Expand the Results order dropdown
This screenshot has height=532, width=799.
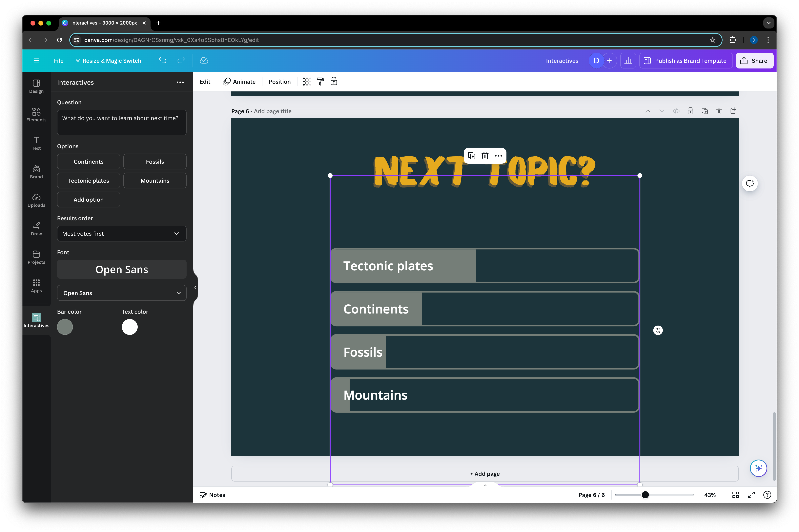pos(122,233)
